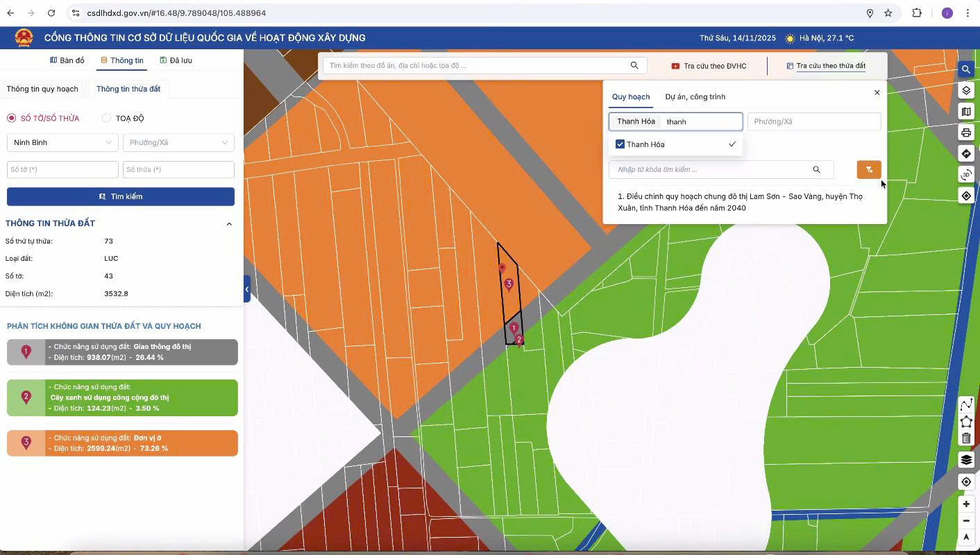This screenshot has width=980, height=555.
Task: Click the trash icon to delete drawings
Action: [x=965, y=438]
